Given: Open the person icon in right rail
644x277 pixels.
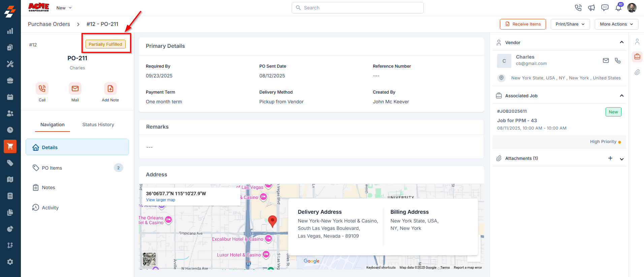Looking at the screenshot, I should [637, 42].
